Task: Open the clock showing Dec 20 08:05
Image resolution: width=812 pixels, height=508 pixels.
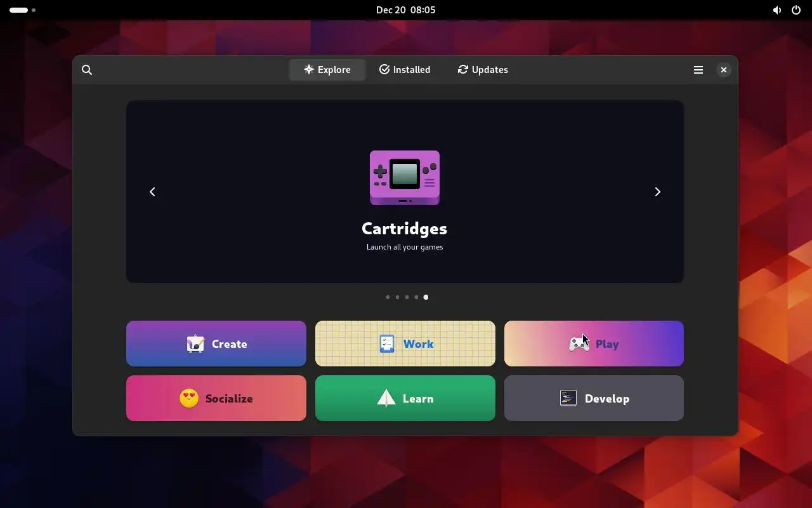Action: (x=406, y=10)
